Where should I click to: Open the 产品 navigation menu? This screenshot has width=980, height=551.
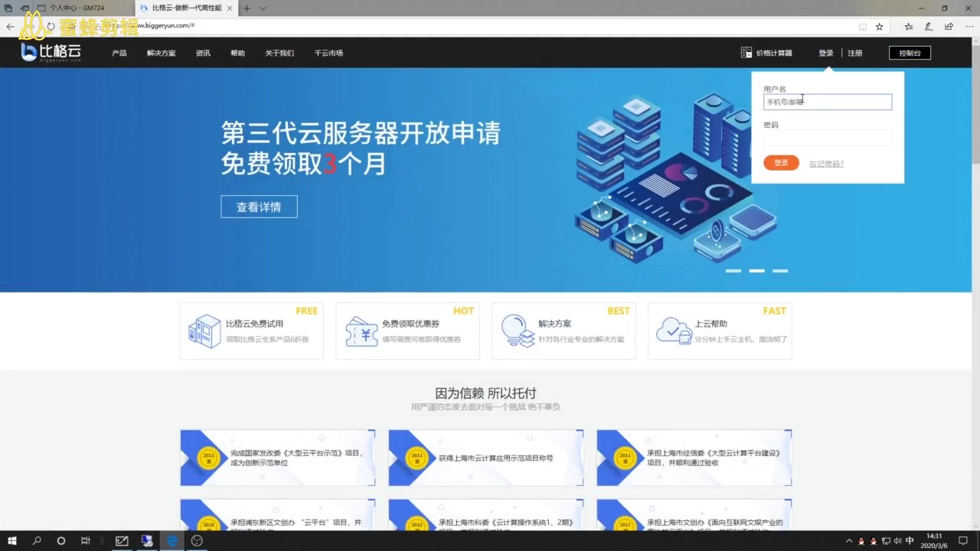(x=119, y=53)
